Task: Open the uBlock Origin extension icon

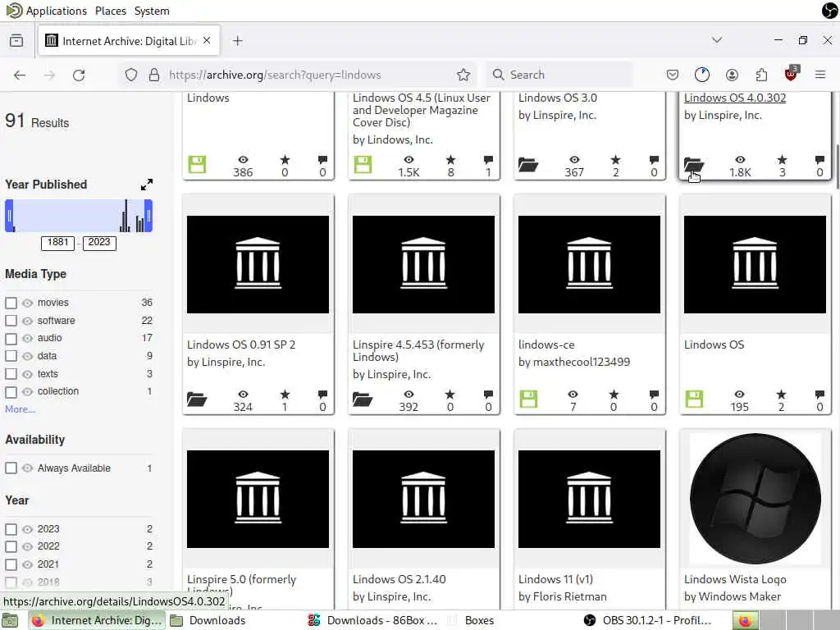Action: click(x=792, y=75)
